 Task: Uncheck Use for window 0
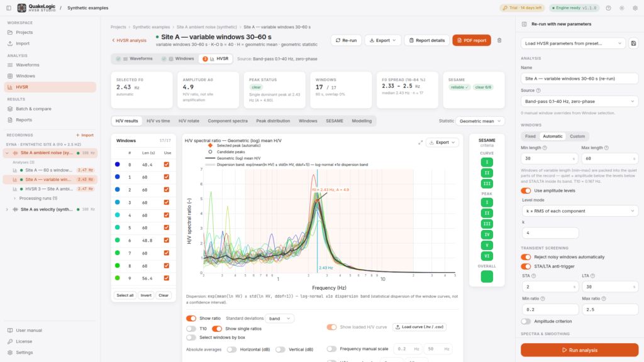pos(166,165)
